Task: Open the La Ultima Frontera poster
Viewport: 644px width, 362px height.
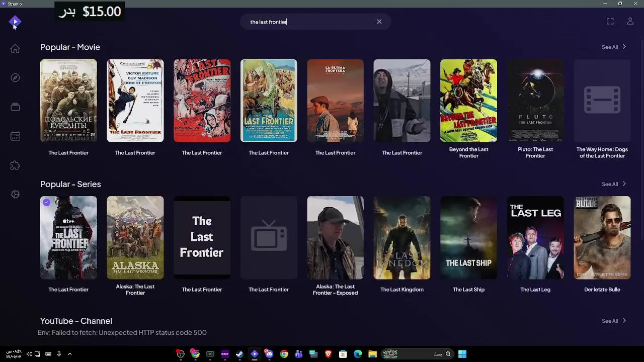Action: (x=335, y=101)
